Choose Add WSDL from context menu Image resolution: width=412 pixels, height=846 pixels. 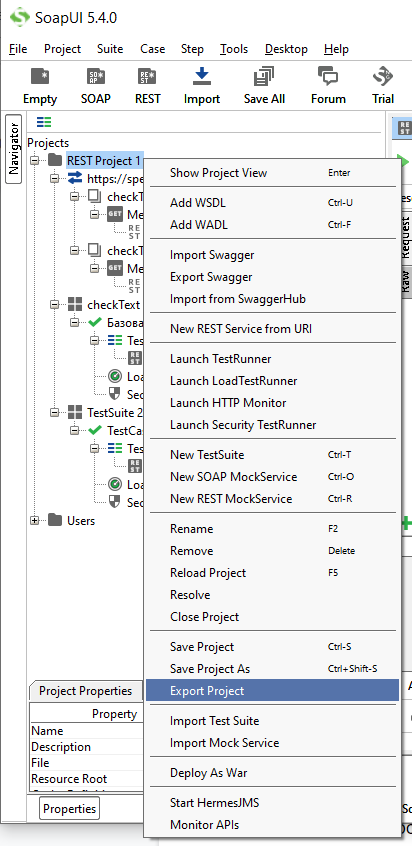272,203
